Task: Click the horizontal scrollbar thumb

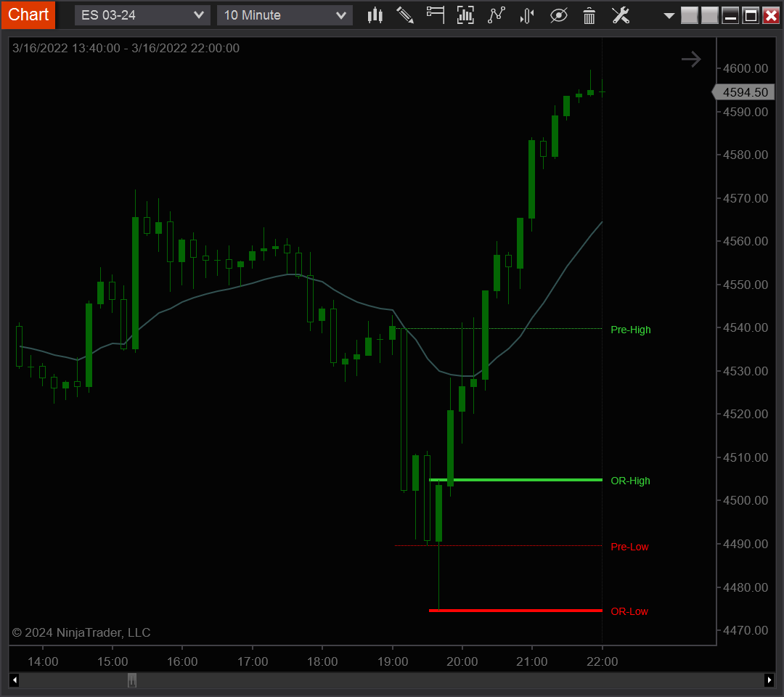Action: pos(132,680)
